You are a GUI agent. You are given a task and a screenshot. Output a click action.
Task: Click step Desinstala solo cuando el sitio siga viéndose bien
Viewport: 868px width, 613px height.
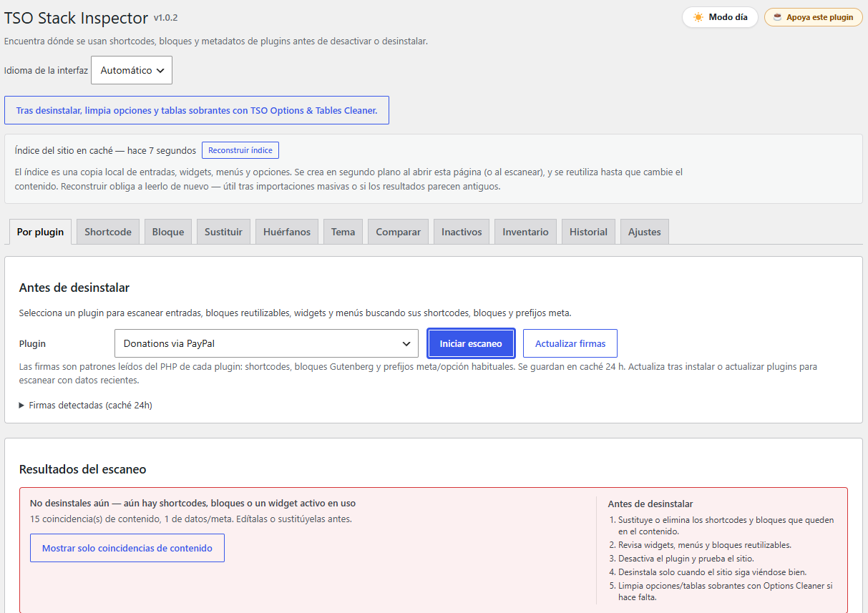pyautogui.click(x=713, y=572)
